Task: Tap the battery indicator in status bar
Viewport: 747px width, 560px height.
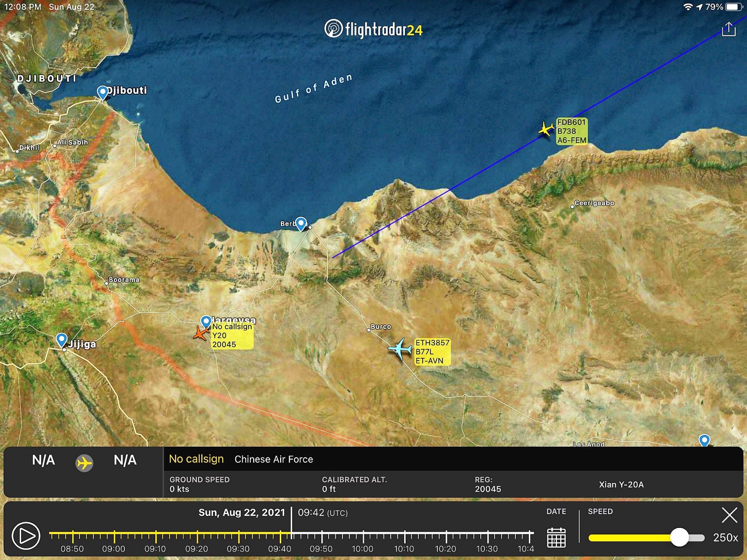Action: click(x=734, y=7)
